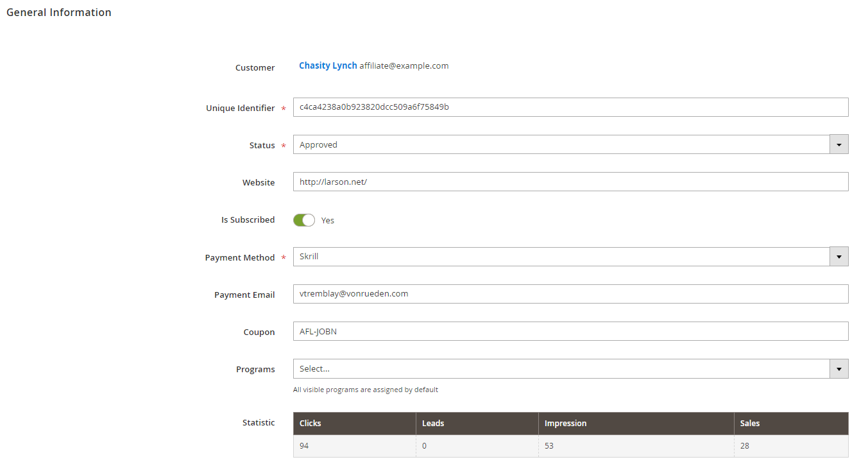Click the affiliate@example.com email text

pyautogui.click(x=404, y=65)
